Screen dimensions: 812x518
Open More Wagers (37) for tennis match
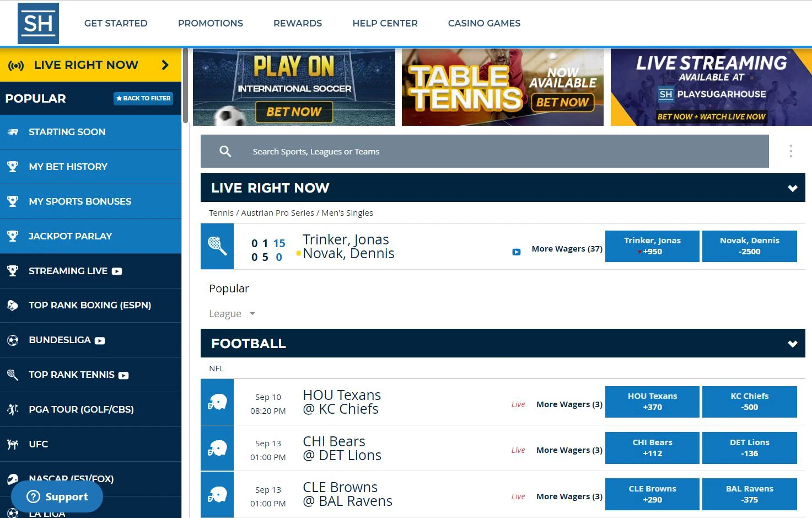click(567, 249)
